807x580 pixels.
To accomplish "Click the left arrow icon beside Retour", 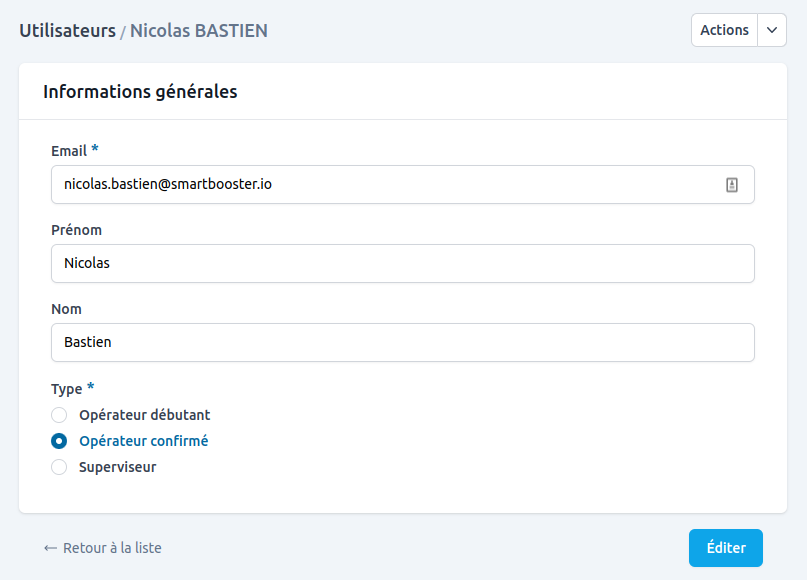I will coord(50,548).
